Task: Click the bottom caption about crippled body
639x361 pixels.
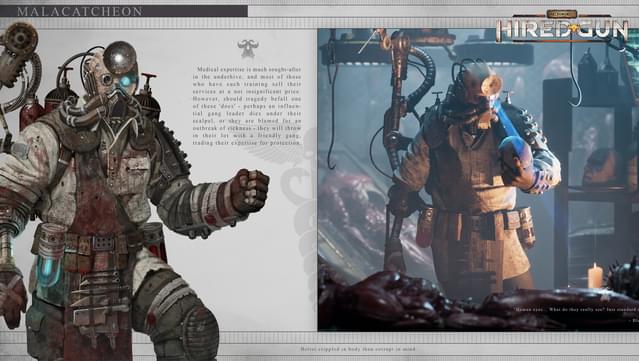Action: tap(358, 349)
